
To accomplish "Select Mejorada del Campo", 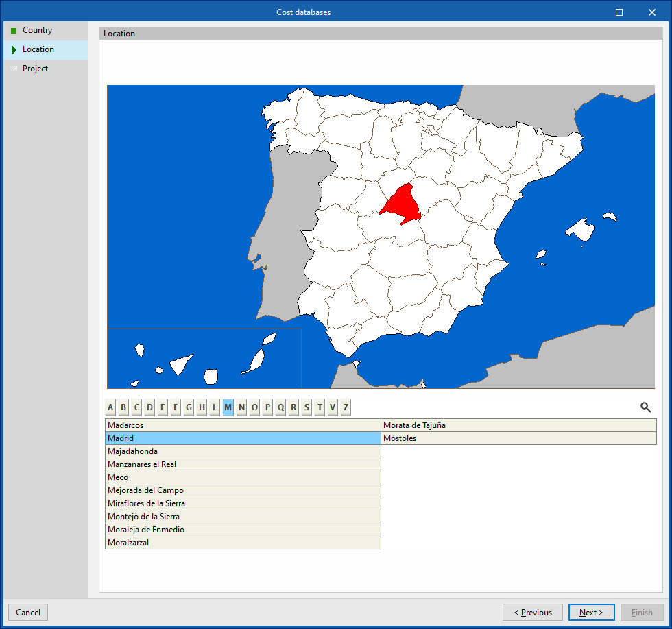I will (x=243, y=490).
